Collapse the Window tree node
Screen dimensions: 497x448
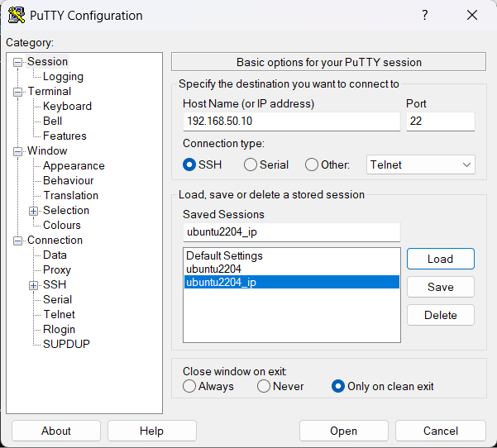(17, 152)
